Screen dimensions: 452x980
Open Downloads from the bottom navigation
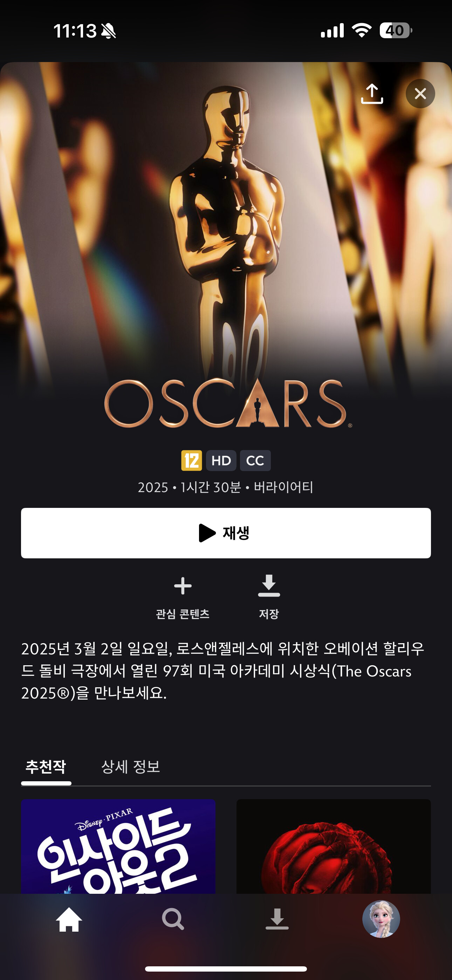pos(277,919)
